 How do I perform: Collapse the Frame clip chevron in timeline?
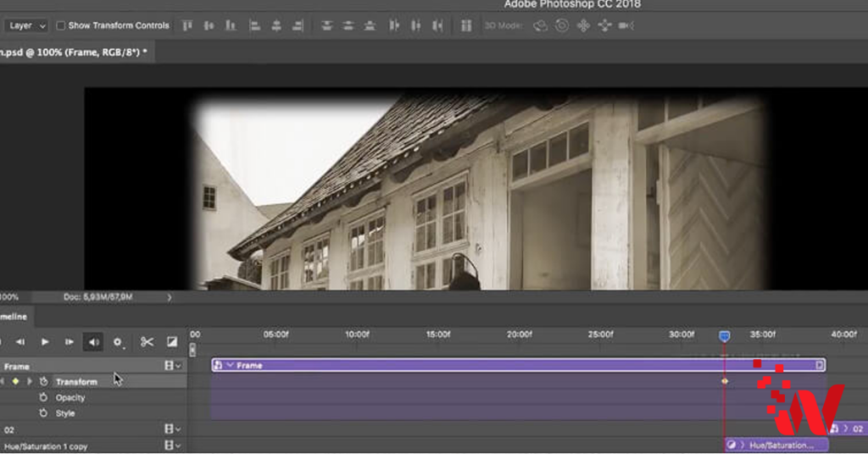(x=229, y=365)
